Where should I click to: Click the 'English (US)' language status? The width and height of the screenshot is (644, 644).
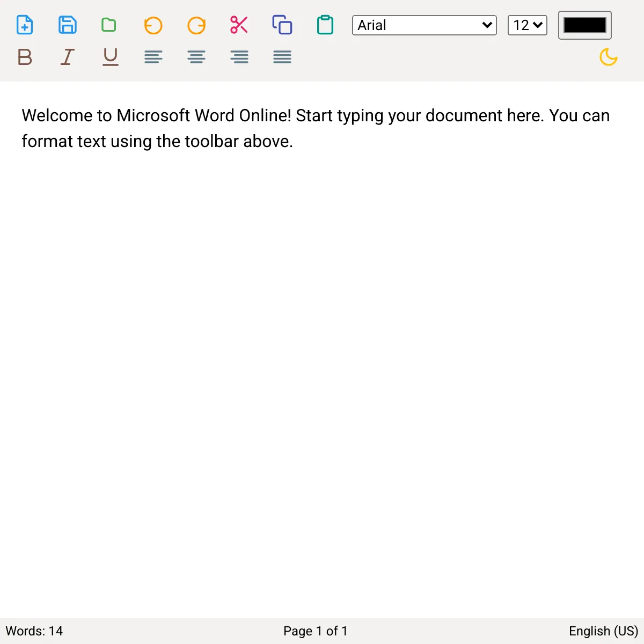(604, 631)
